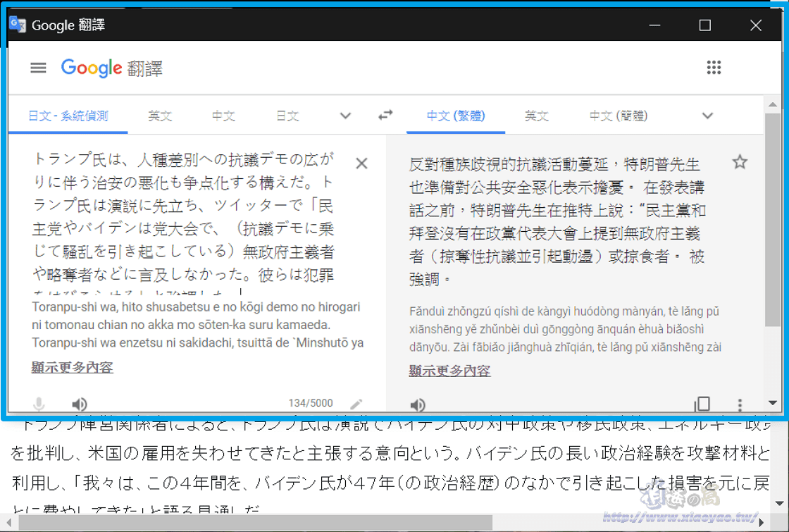789x532 pixels.
Task: Open the hamburger main menu
Action: (x=38, y=68)
